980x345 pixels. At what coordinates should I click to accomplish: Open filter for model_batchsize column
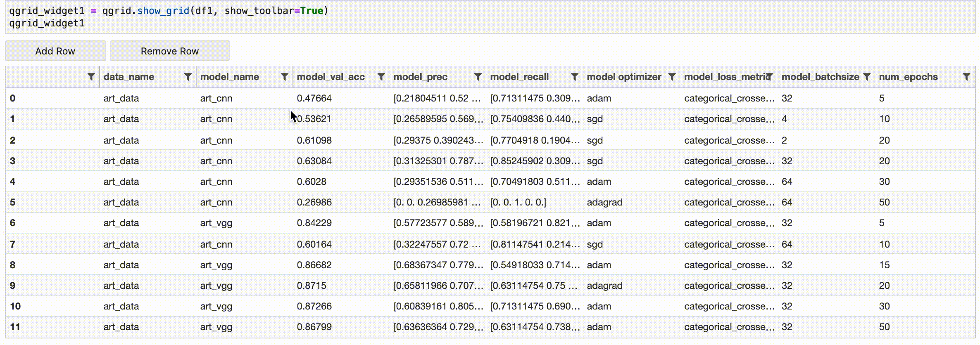click(867, 77)
